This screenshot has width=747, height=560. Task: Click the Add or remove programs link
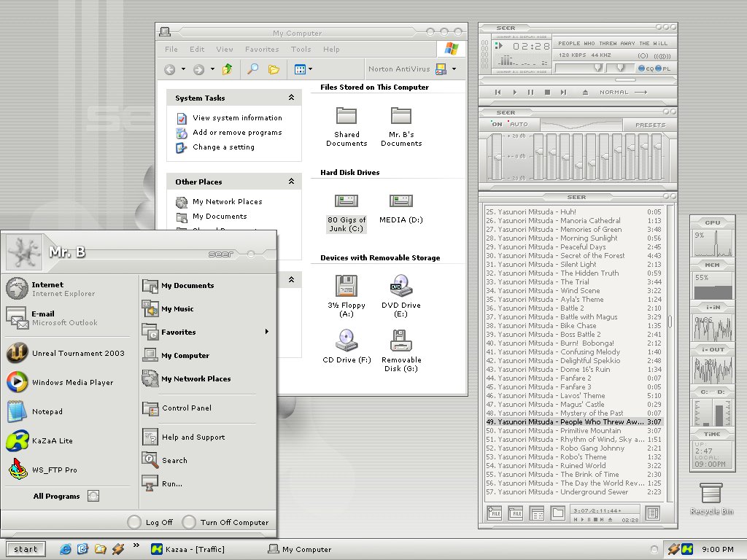click(236, 133)
